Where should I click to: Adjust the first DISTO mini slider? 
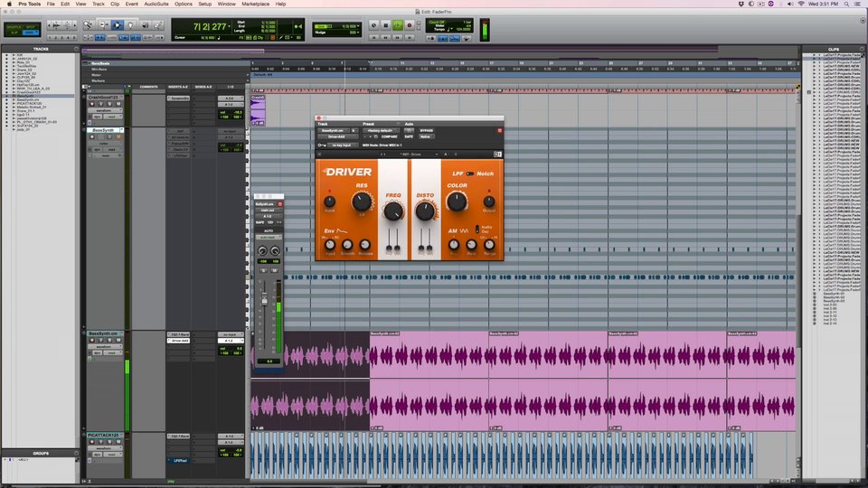(421, 246)
